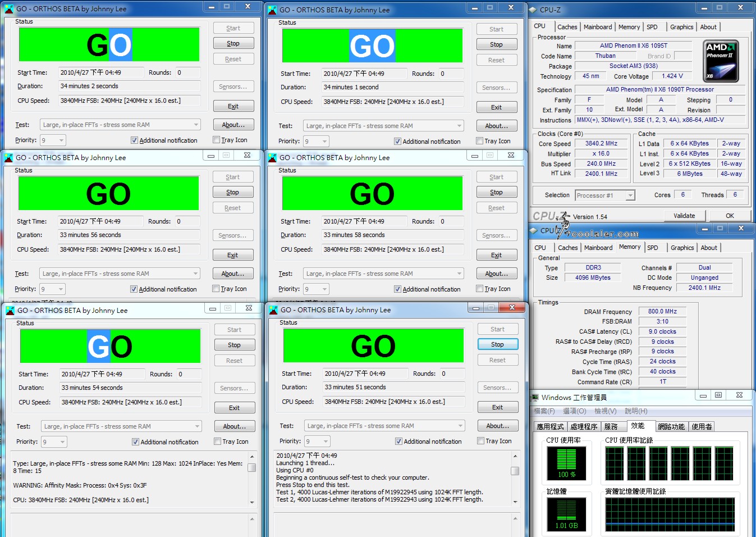Open the 檢視(V) menu in Task Manager
Viewport: 756px width, 537px height.
click(x=605, y=411)
